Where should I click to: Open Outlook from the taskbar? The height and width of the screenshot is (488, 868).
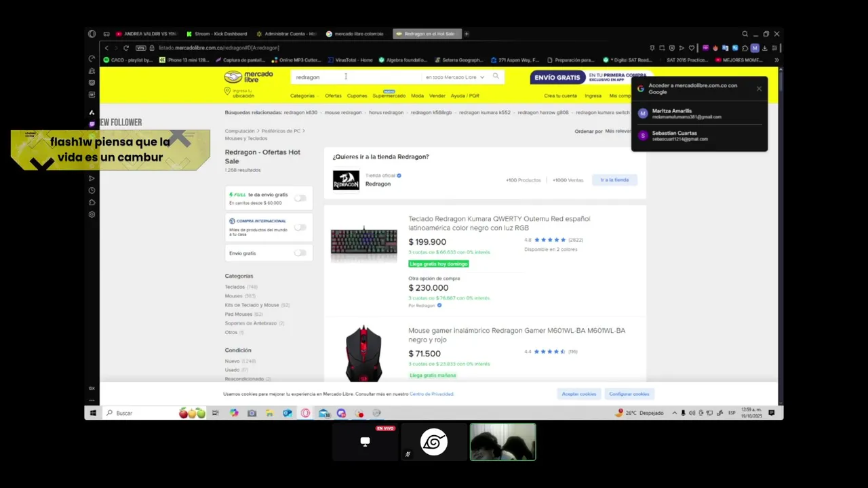click(x=288, y=413)
